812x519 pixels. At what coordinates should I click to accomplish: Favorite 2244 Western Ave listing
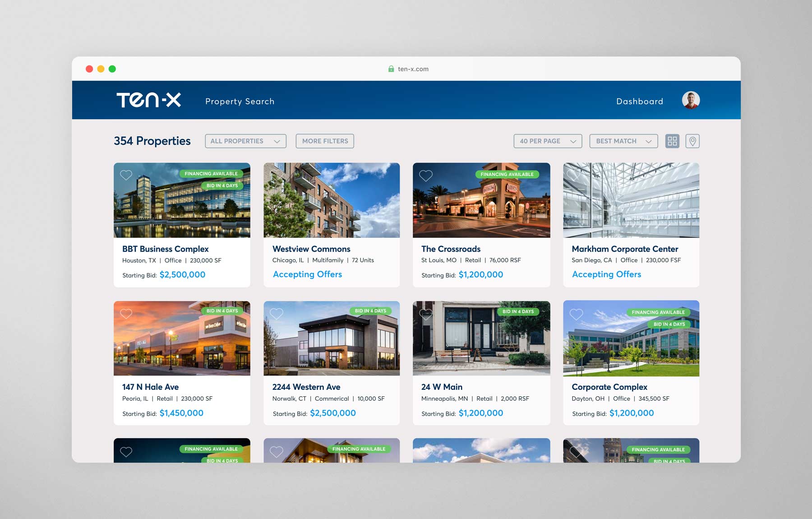click(x=277, y=314)
